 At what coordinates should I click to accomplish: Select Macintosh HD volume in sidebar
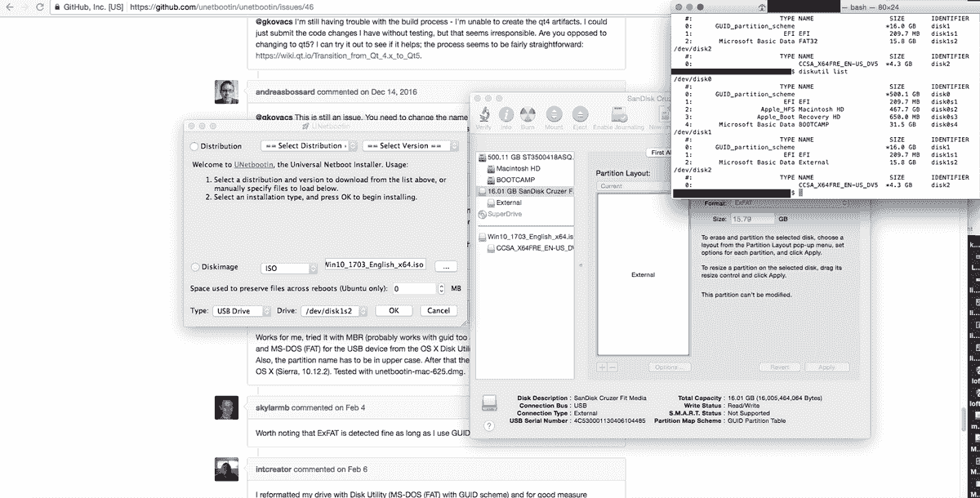coord(519,167)
